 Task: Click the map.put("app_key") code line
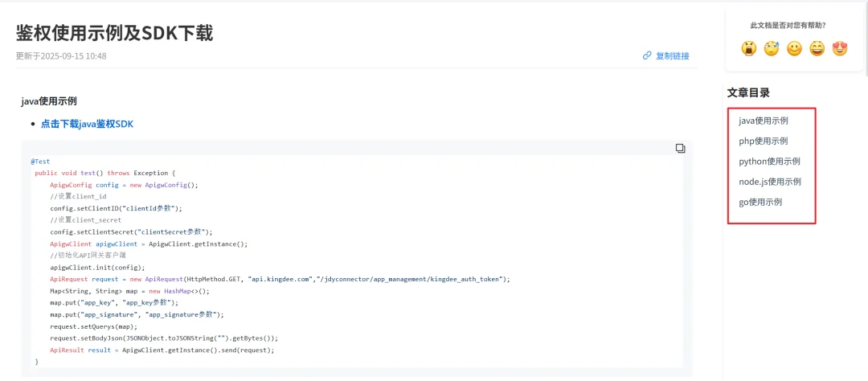click(114, 302)
